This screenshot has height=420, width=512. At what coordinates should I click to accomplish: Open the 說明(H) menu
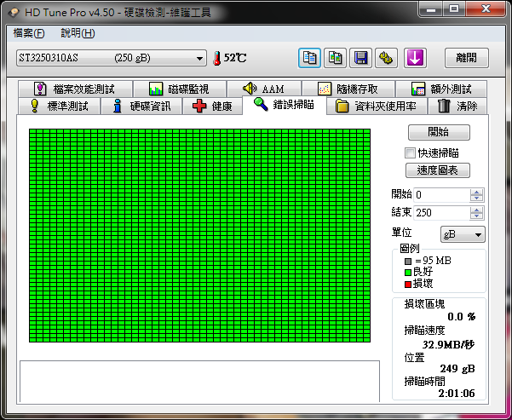point(78,33)
